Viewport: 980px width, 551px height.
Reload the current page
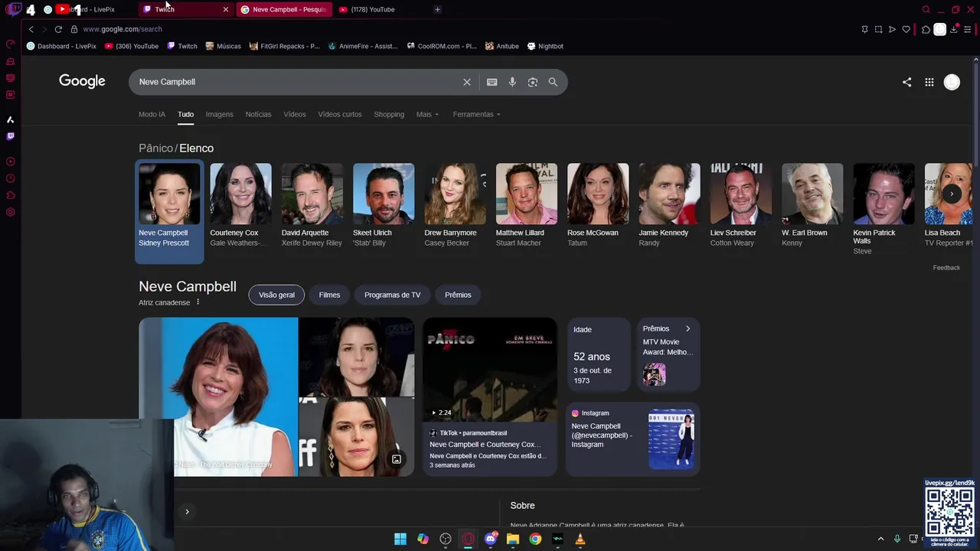(58, 29)
